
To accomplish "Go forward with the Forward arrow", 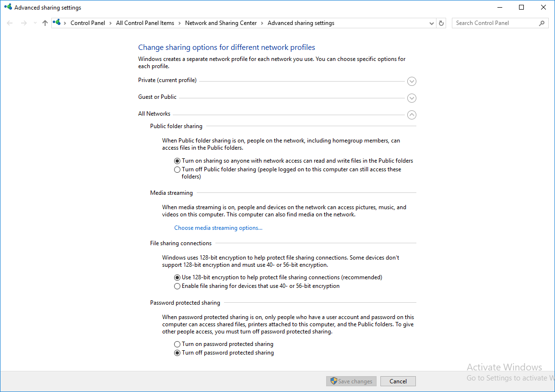I will 24,23.
